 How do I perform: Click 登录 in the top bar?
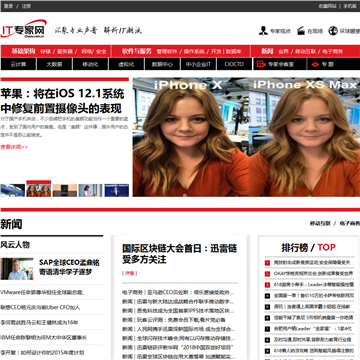9,6
